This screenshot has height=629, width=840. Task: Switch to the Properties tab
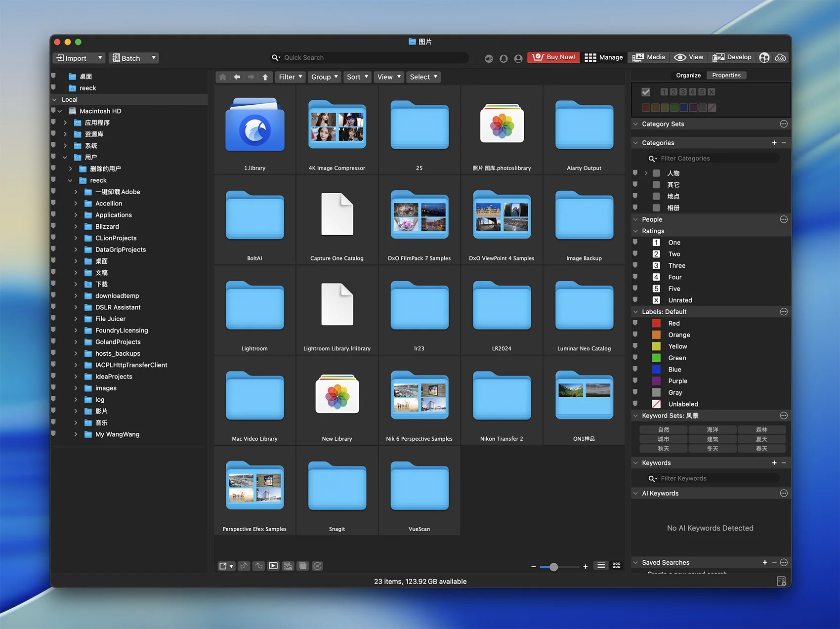(726, 75)
